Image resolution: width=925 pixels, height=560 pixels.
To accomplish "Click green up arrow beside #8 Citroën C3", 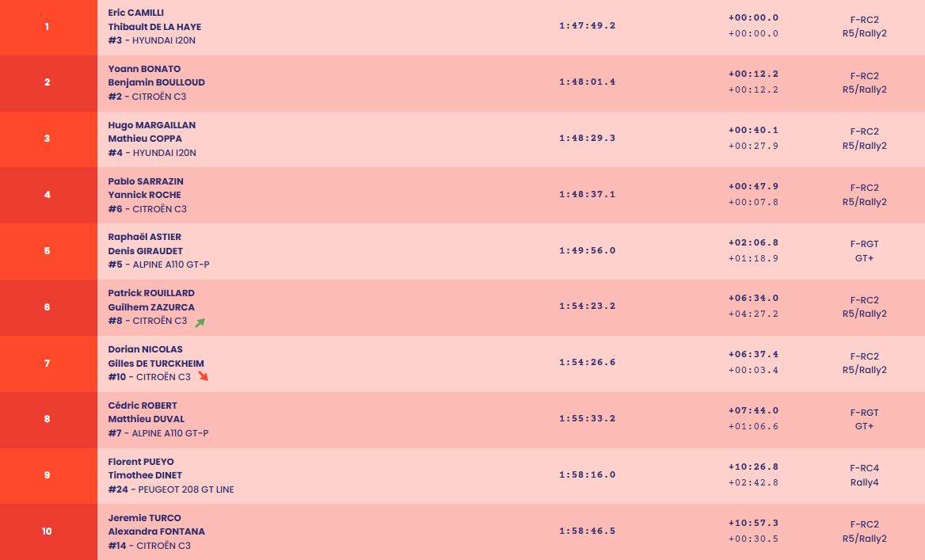I will [200, 322].
